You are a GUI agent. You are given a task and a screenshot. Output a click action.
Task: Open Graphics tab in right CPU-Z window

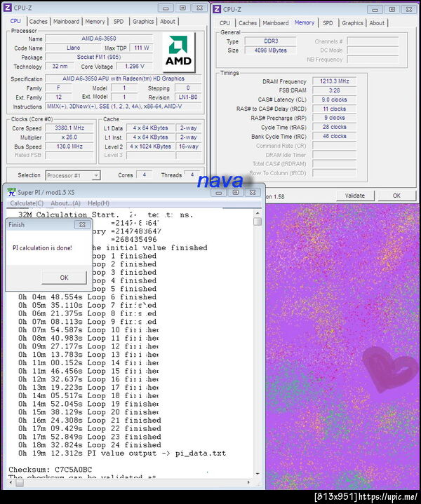(352, 23)
